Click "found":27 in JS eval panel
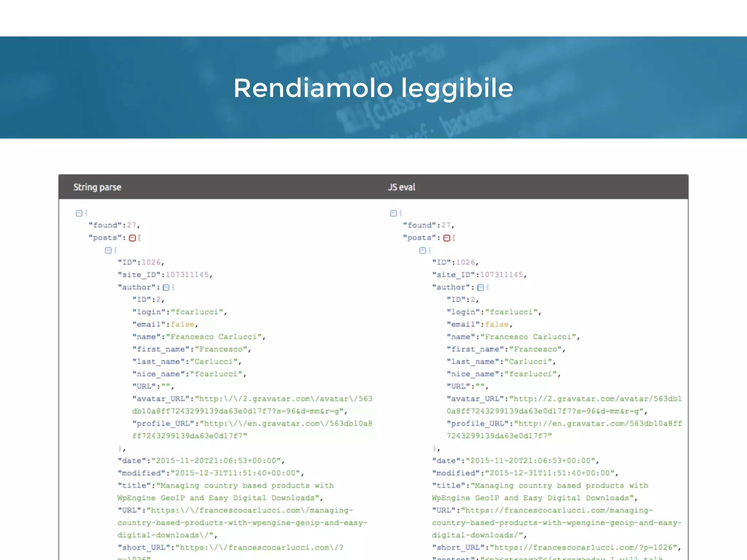Viewport: 747px width, 560px height. click(x=429, y=225)
